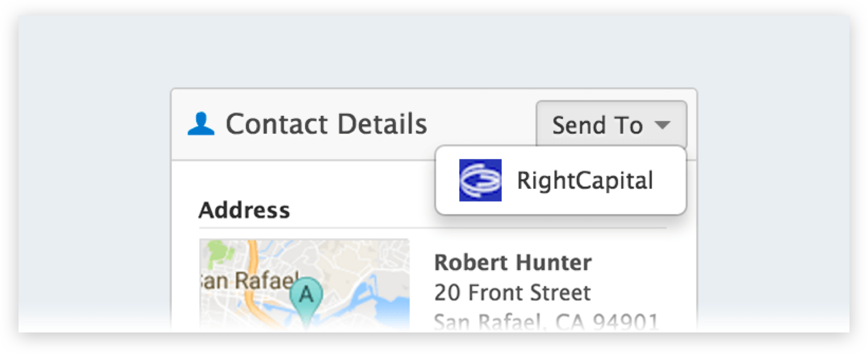Click the Send To button label text
The image size is (868, 354).
(x=597, y=125)
